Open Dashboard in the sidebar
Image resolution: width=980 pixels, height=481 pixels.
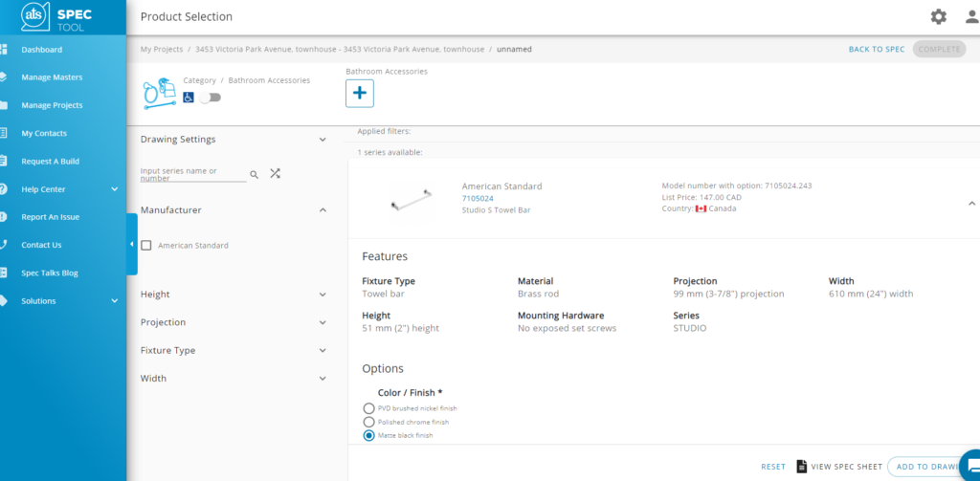(x=42, y=50)
